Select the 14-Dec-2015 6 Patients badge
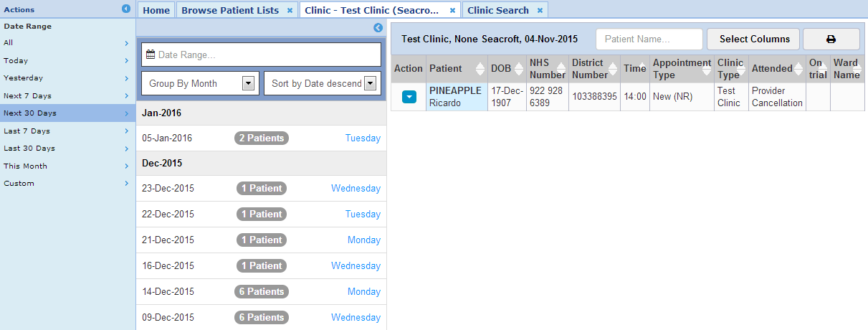This screenshot has width=868, height=330. coord(262,291)
